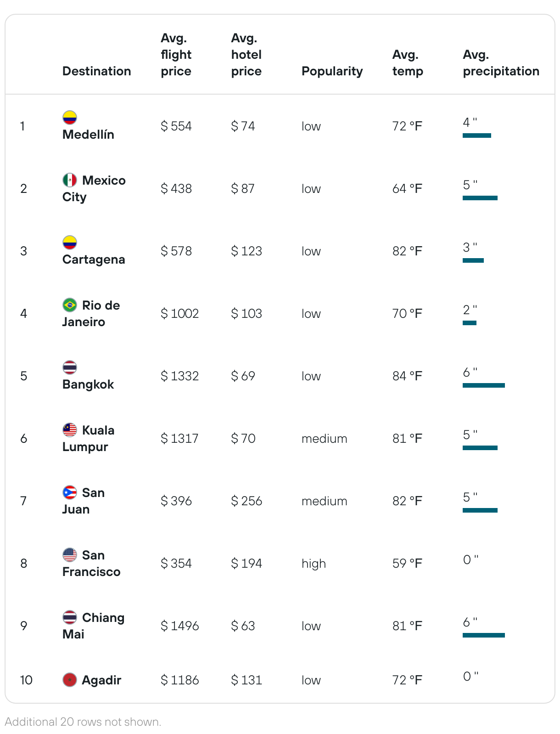Select the Avg. temp column header
The image size is (560, 734).
point(408,63)
